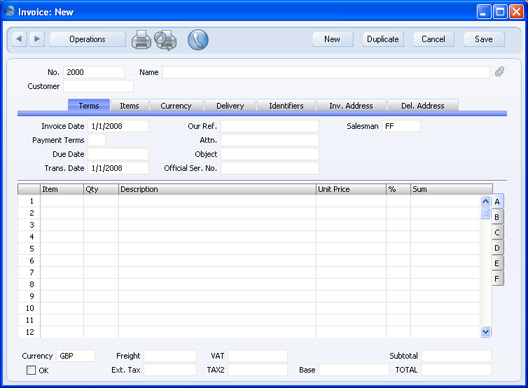Open print preview icon
This screenshot has height=388, width=528.
pyautogui.click(x=166, y=40)
